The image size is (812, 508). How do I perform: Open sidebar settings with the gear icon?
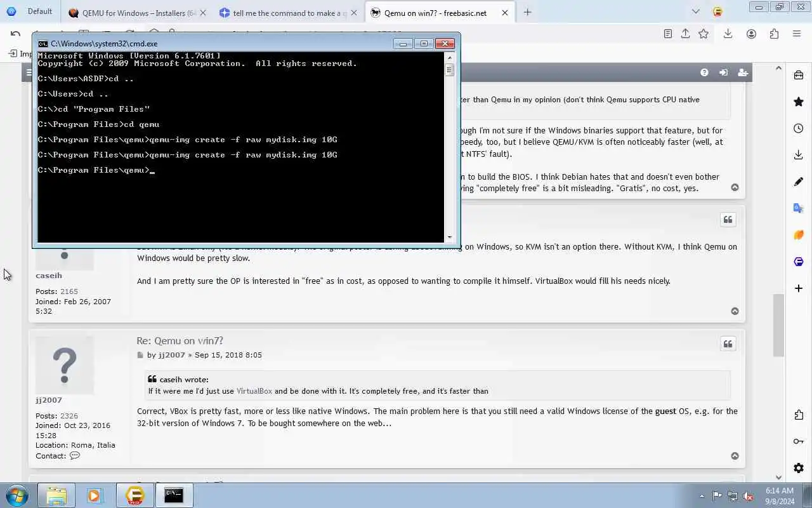799,468
